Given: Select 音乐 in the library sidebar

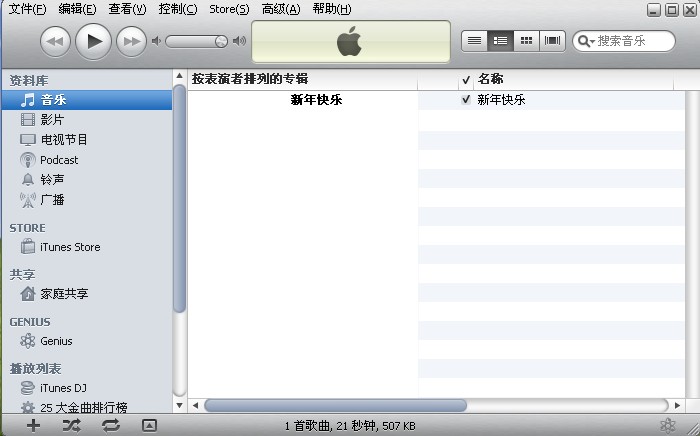Looking at the screenshot, I should [x=87, y=100].
